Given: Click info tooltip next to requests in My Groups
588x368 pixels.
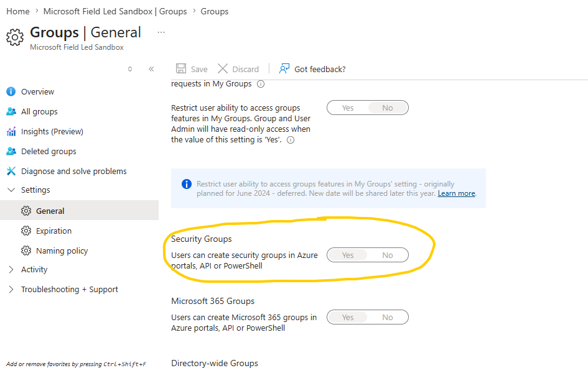Looking at the screenshot, I should coord(261,84).
